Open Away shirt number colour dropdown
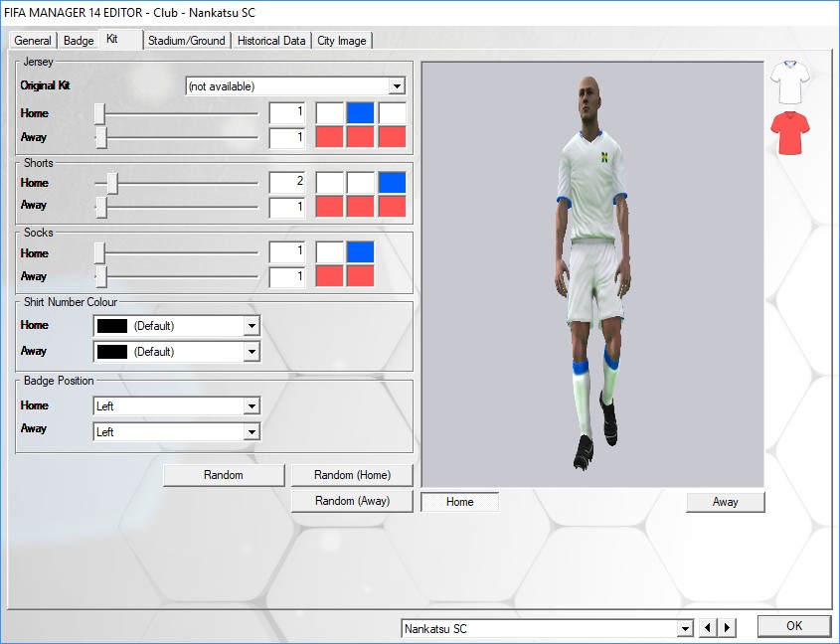 pyautogui.click(x=252, y=352)
